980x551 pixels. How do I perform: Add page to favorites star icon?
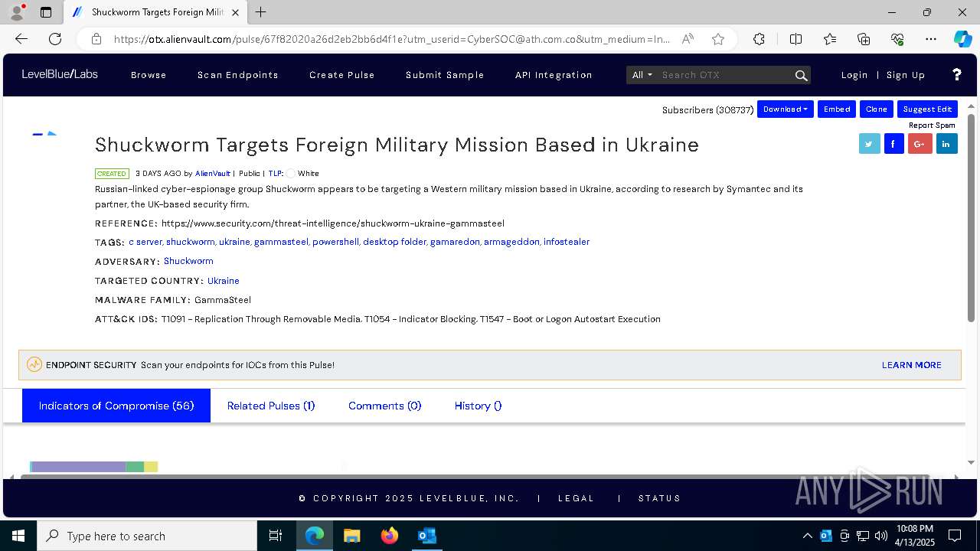(718, 39)
